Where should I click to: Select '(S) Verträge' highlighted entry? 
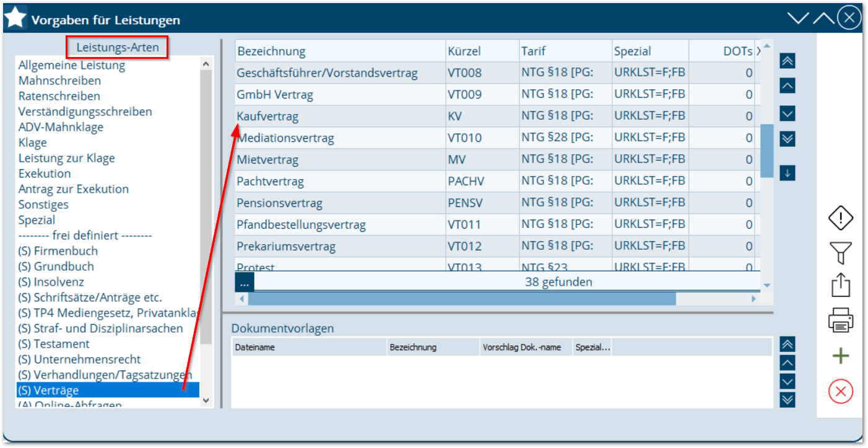click(108, 390)
